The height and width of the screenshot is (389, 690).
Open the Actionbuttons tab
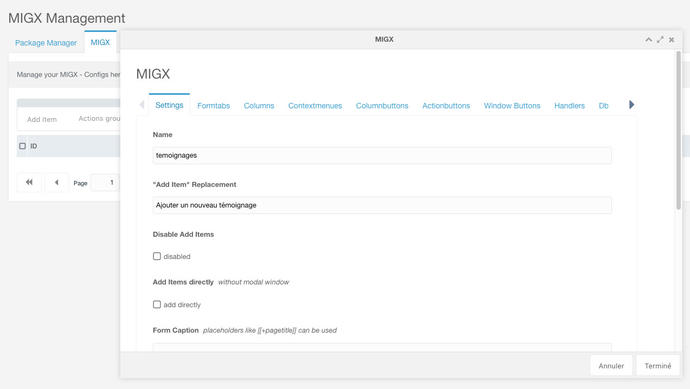point(446,106)
